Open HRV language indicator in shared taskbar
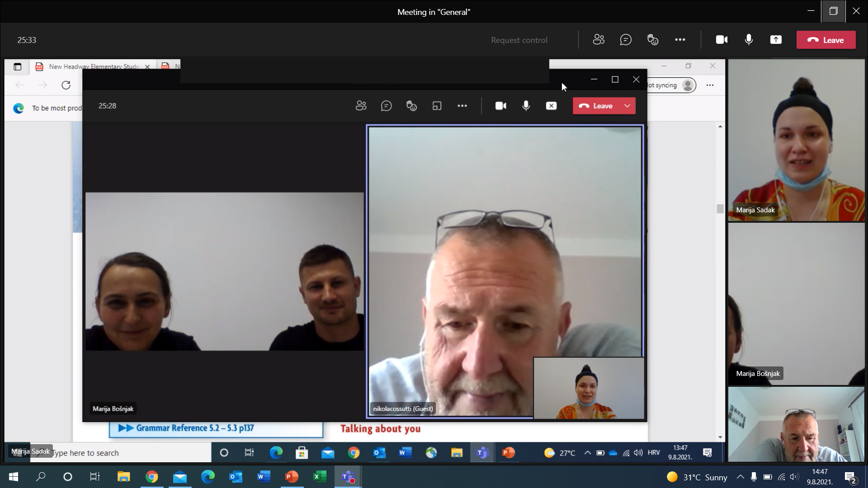Image resolution: width=868 pixels, height=488 pixels. click(654, 452)
